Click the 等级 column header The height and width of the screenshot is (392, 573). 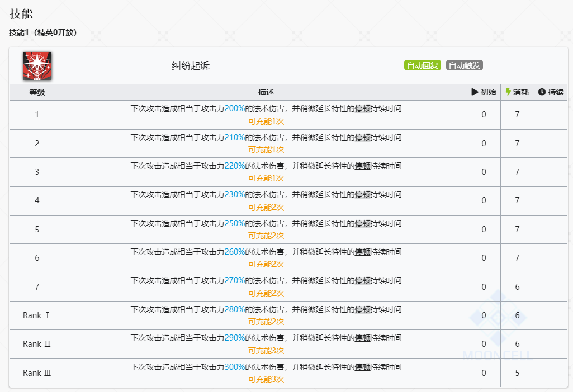click(x=37, y=92)
